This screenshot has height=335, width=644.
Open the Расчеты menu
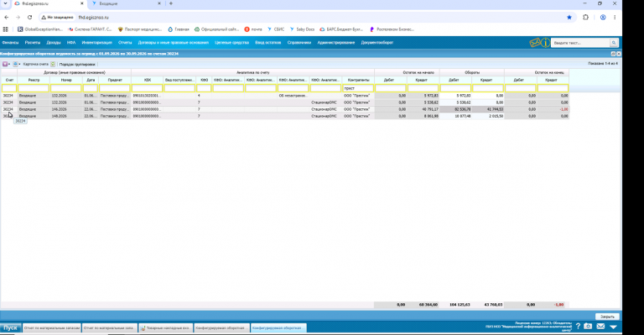click(x=33, y=43)
